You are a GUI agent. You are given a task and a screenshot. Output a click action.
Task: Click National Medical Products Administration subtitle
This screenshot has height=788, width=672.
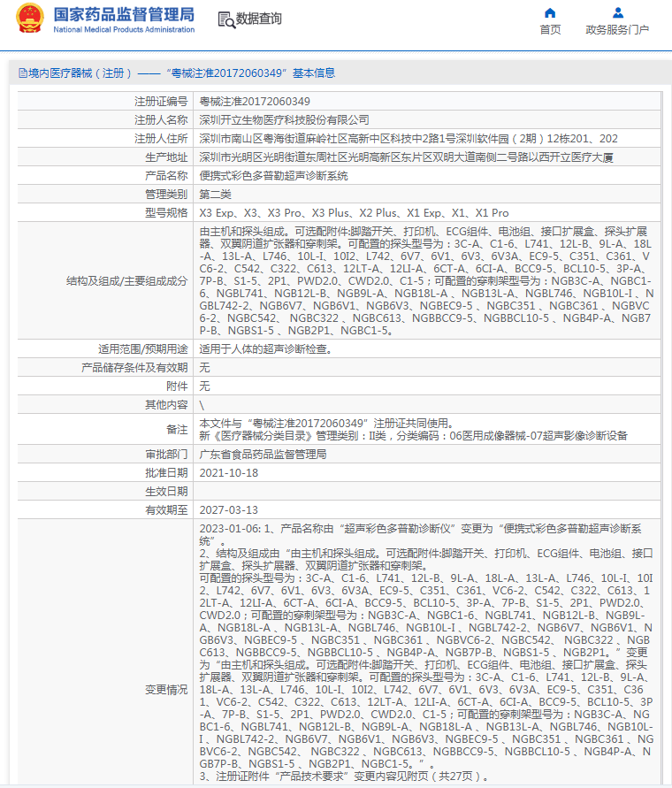[x=124, y=30]
